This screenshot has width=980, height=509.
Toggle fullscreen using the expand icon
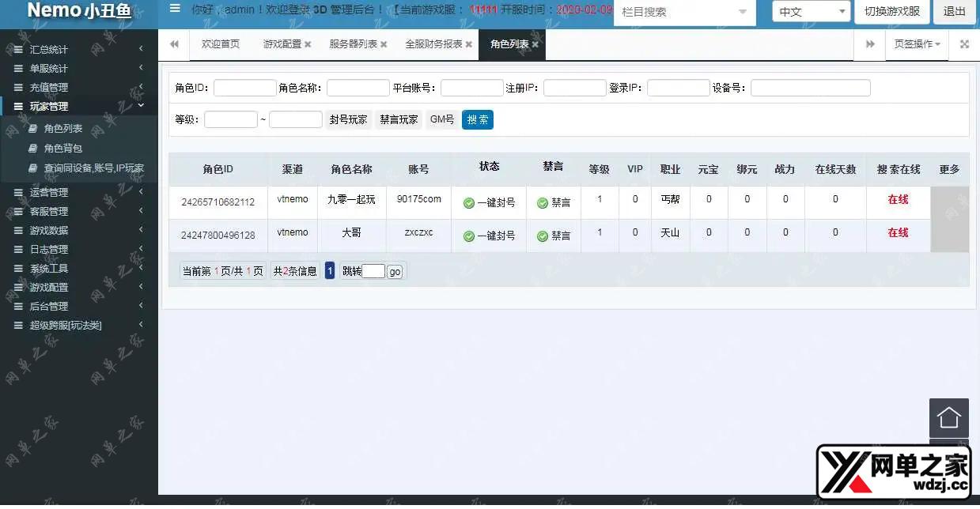coord(964,44)
